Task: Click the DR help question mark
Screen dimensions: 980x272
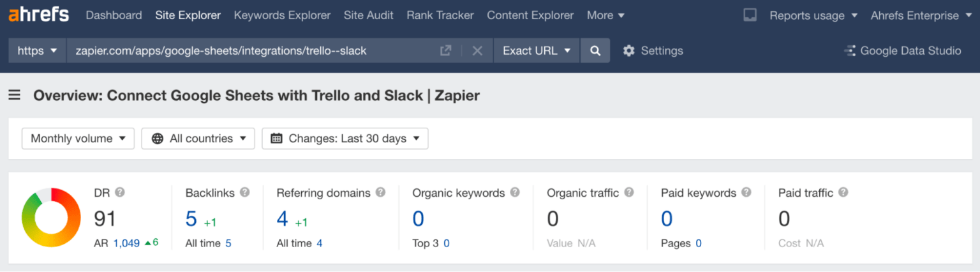Action: tap(119, 192)
